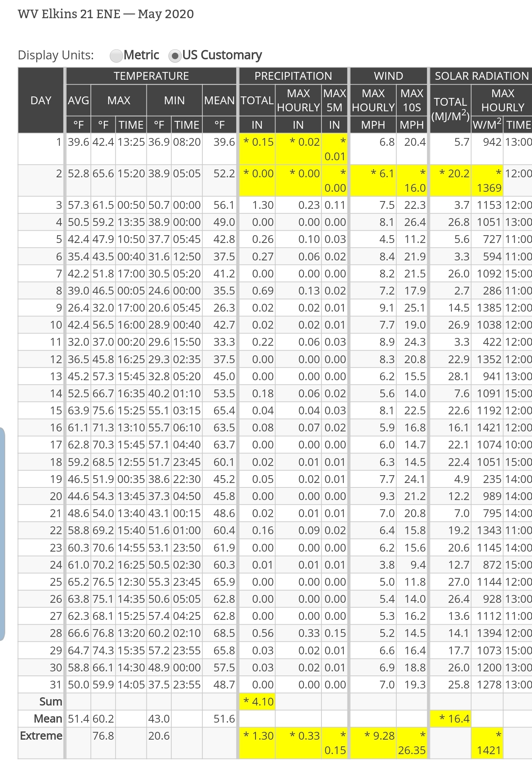Click the TEMPERATURE column group header

151,76
